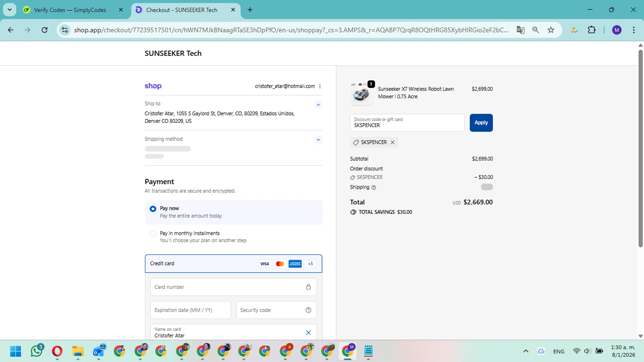Close the Verify Codes tab

coord(121,10)
